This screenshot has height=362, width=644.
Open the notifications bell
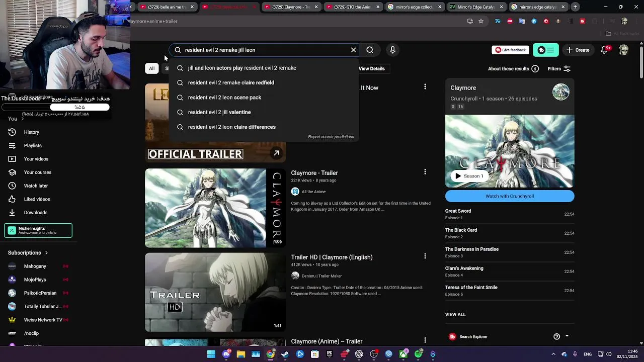tap(605, 50)
